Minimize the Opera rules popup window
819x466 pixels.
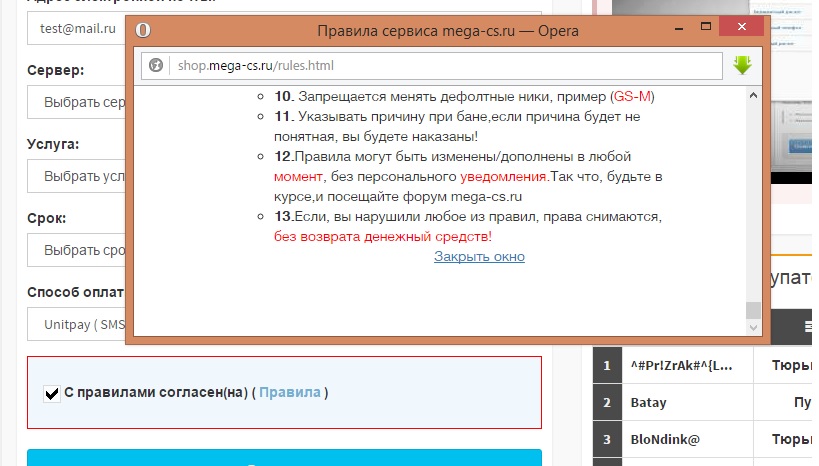(x=678, y=27)
